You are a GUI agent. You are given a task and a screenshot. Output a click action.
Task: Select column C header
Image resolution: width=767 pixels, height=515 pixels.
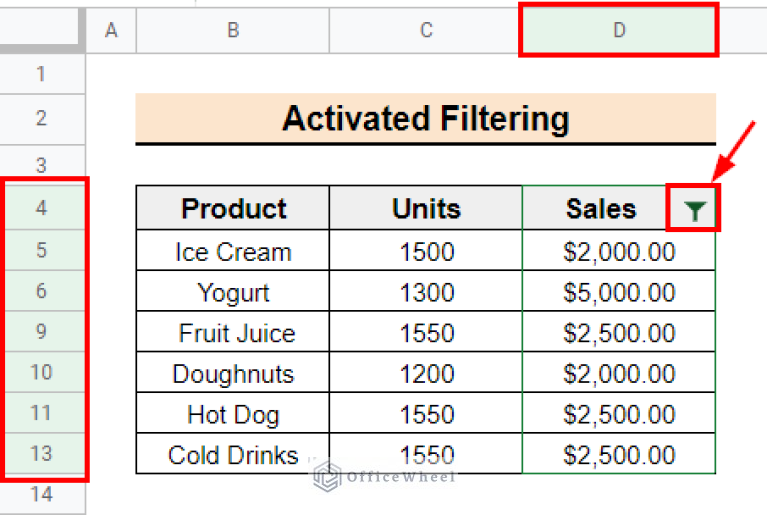coord(426,30)
